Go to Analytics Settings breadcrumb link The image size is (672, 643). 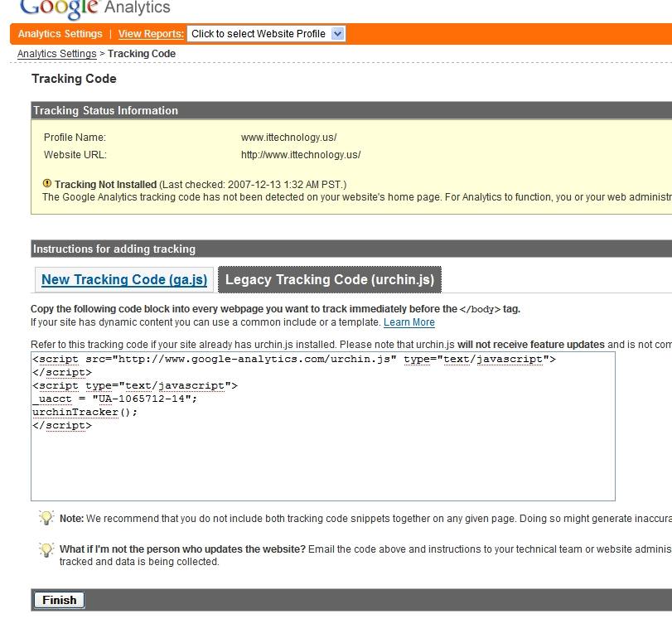(x=56, y=54)
